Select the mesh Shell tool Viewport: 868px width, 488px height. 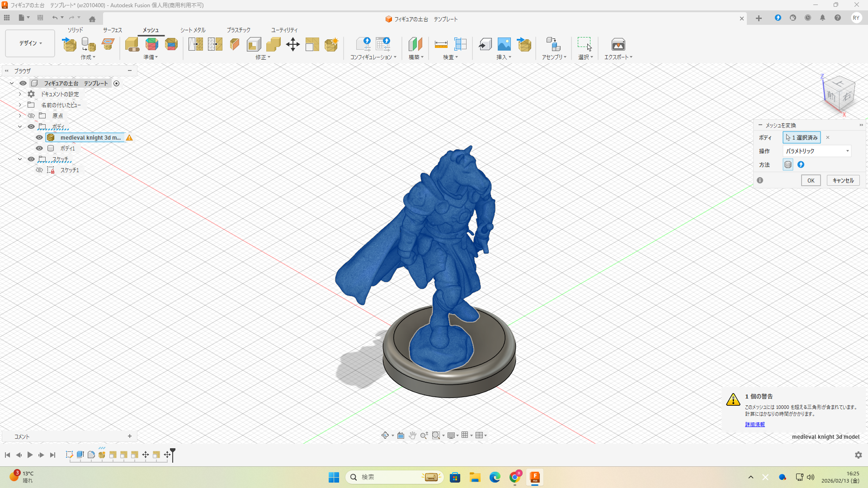click(x=254, y=44)
